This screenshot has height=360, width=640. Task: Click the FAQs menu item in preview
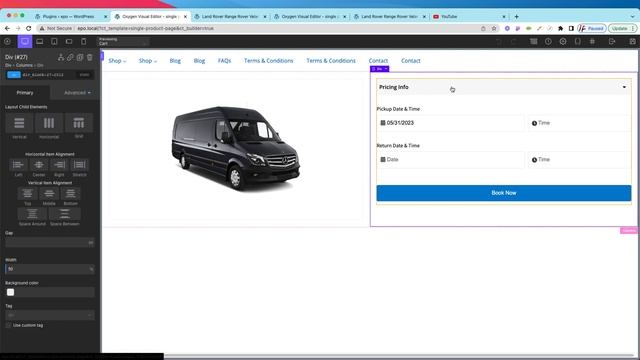click(224, 61)
